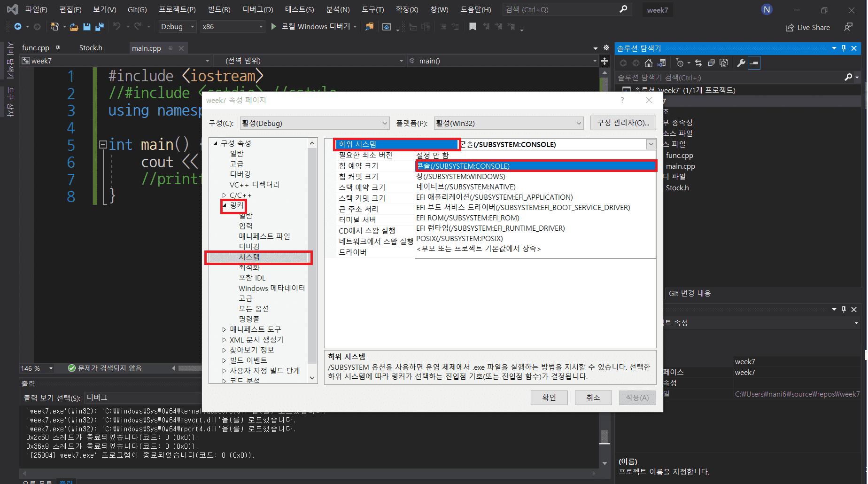Open the 프로젝트(P) menu

pyautogui.click(x=177, y=9)
